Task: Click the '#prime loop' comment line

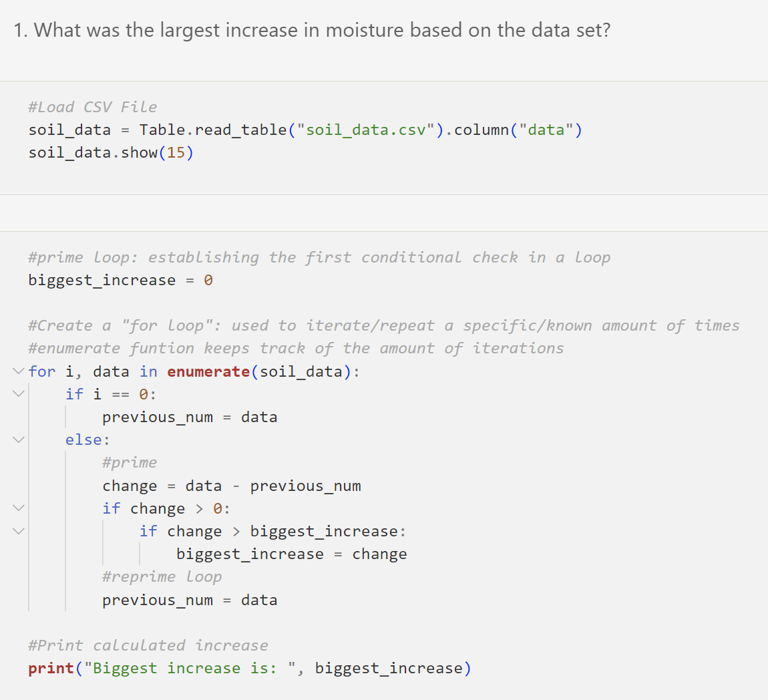Action: coord(319,257)
